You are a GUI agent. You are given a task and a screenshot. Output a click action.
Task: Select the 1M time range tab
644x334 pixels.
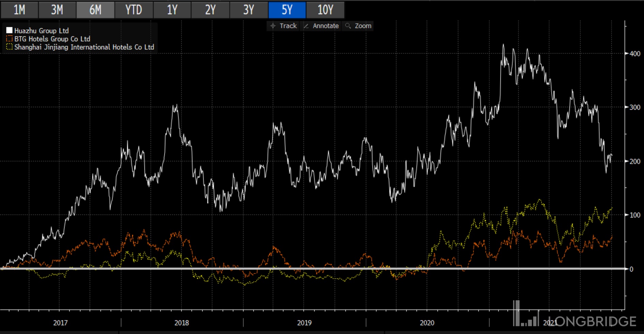[x=19, y=10]
